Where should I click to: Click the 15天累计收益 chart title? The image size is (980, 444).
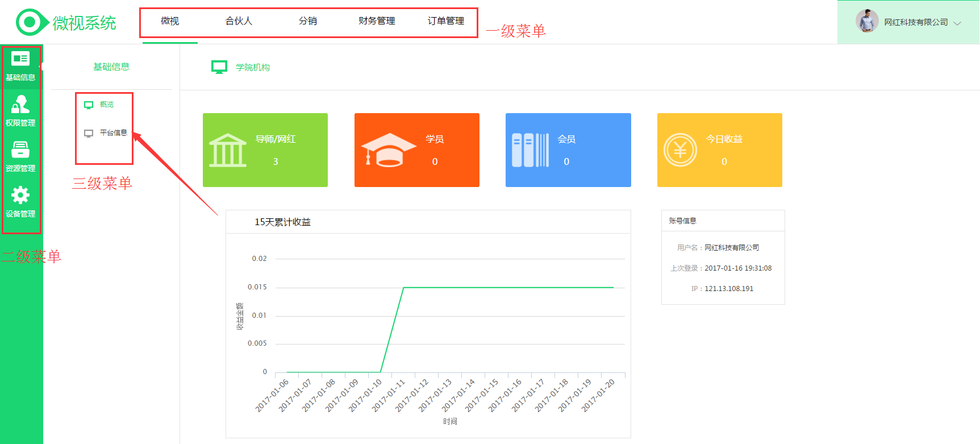coord(282,222)
